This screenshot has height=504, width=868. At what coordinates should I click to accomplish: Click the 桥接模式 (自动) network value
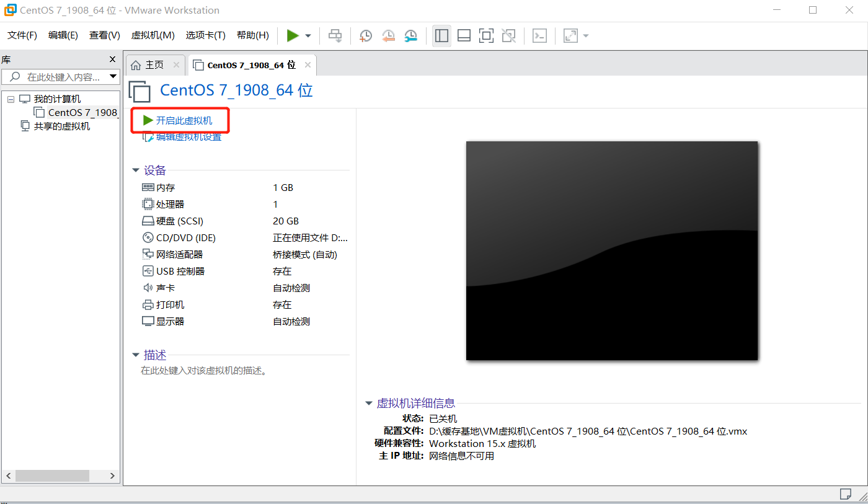pyautogui.click(x=305, y=255)
